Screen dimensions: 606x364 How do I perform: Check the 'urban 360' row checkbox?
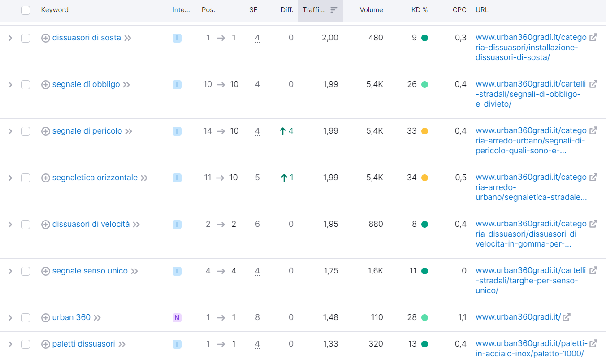pyautogui.click(x=26, y=318)
